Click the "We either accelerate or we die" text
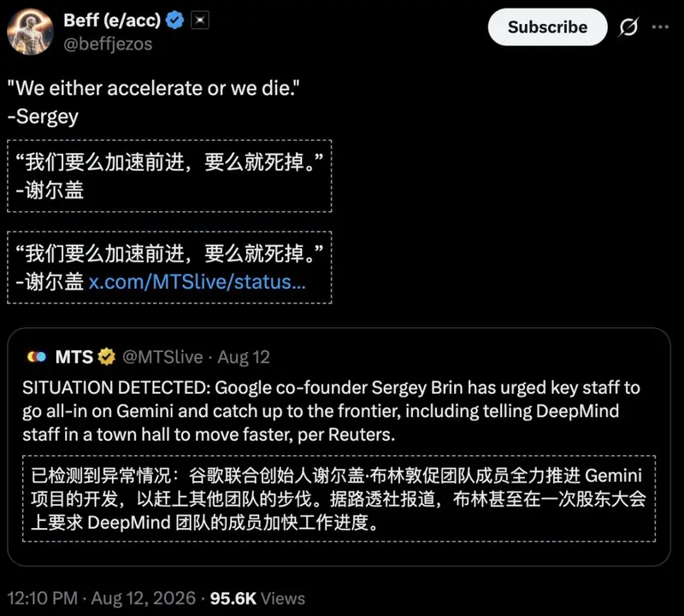This screenshot has width=684, height=616. coord(154,88)
